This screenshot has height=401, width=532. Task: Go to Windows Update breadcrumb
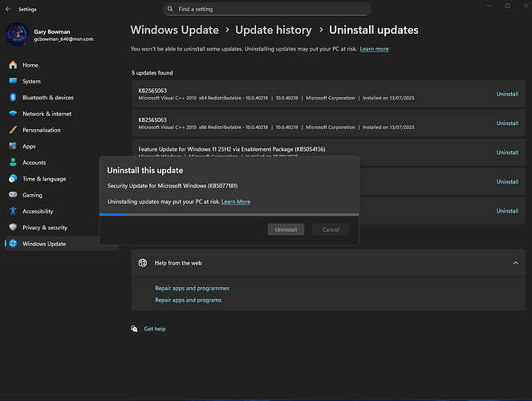[x=175, y=30]
